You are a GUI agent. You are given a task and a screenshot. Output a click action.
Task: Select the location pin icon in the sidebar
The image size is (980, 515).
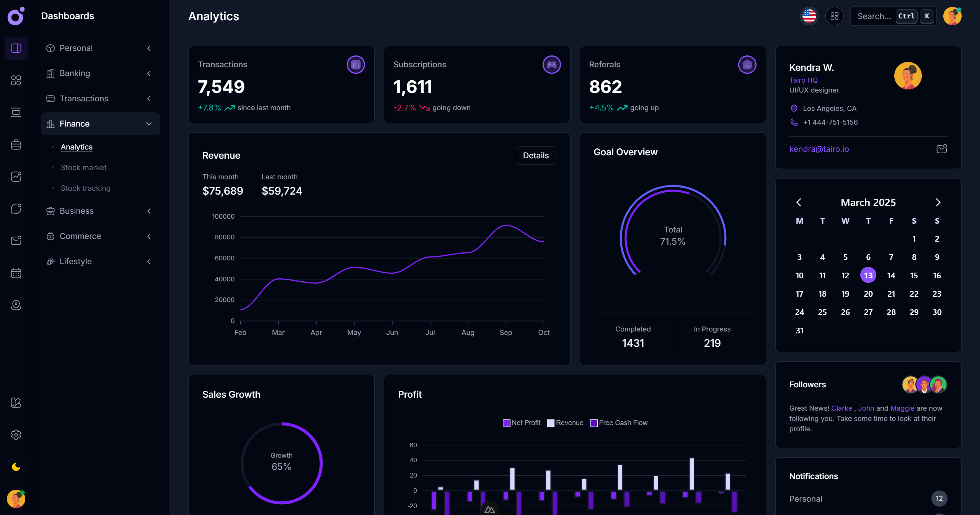click(x=16, y=305)
